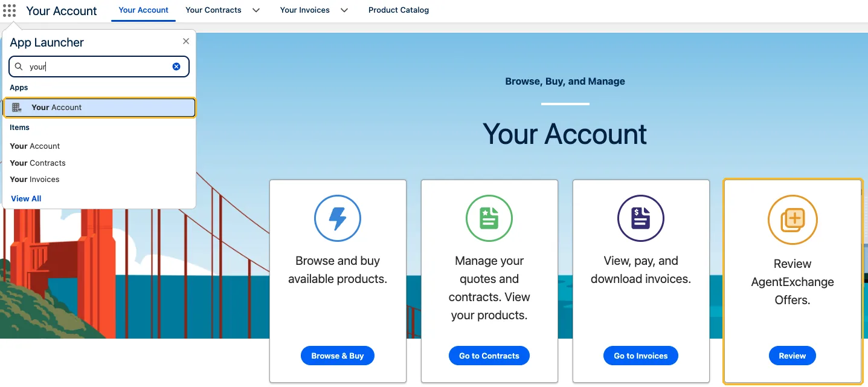Switch to the Your Account tab
This screenshot has height=387, width=868.
pyautogui.click(x=144, y=10)
